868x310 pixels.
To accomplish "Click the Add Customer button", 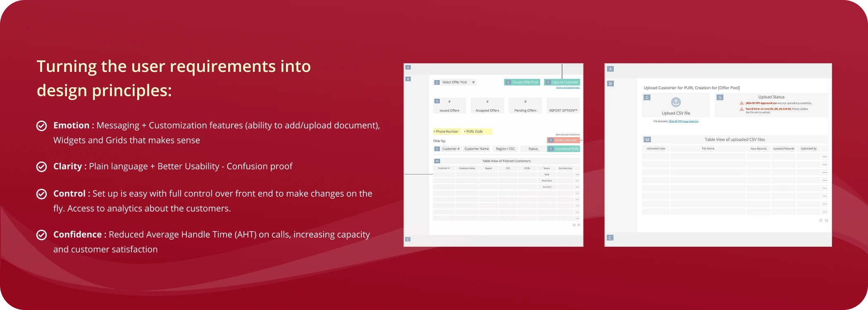I will point(563,140).
